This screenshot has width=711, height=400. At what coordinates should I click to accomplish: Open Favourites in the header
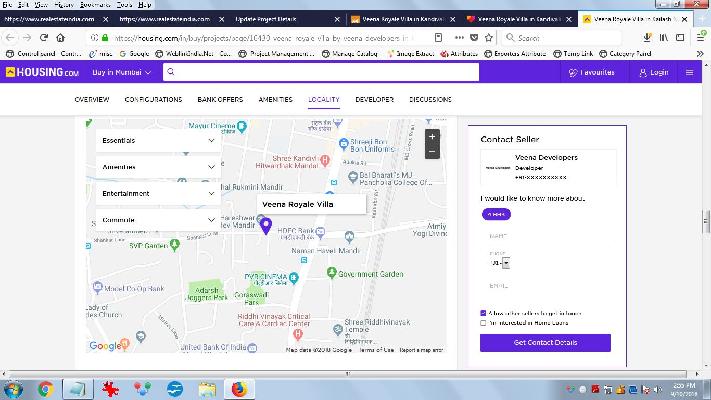tap(591, 72)
